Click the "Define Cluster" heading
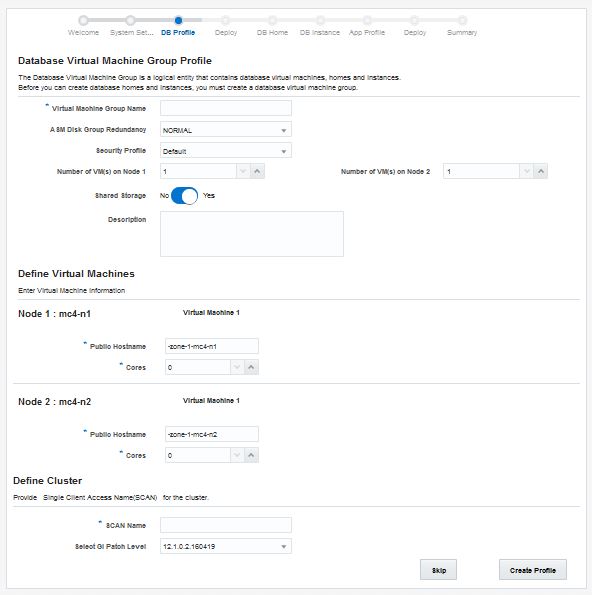Viewport: 592px width, 595px height. pyautogui.click(x=47, y=481)
